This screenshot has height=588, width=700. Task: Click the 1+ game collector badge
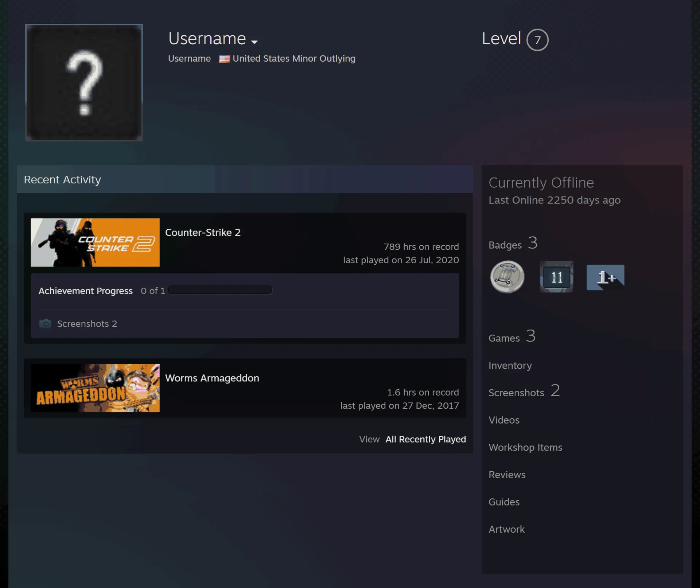[x=605, y=277]
